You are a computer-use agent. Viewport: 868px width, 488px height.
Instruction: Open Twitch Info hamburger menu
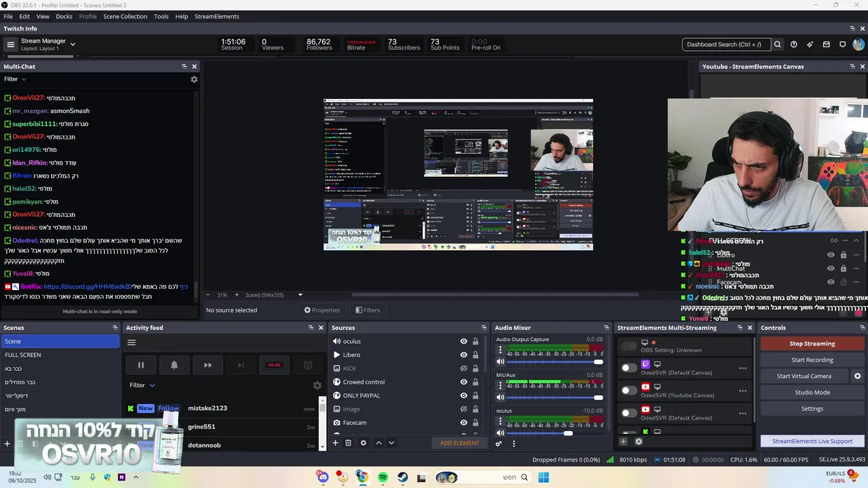click(10, 45)
